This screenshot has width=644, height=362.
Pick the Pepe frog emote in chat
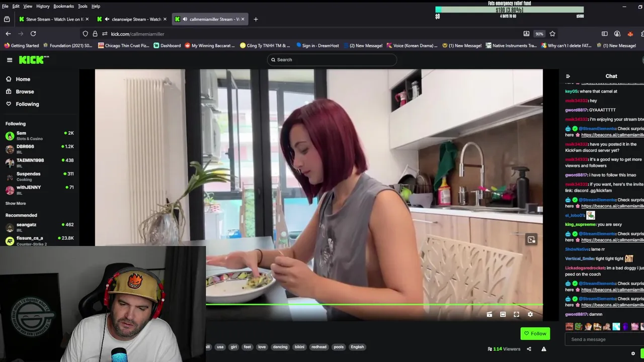tap(579, 327)
